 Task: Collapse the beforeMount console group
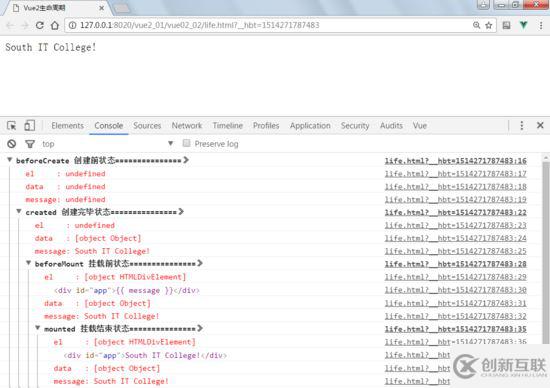tap(29, 263)
